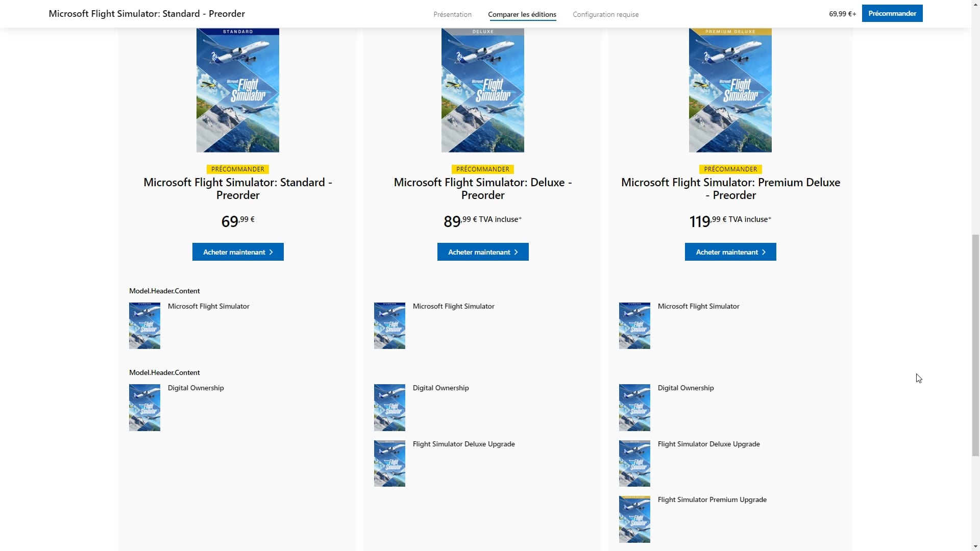Click the 119,99 € TVA incluse price

pos(730,221)
